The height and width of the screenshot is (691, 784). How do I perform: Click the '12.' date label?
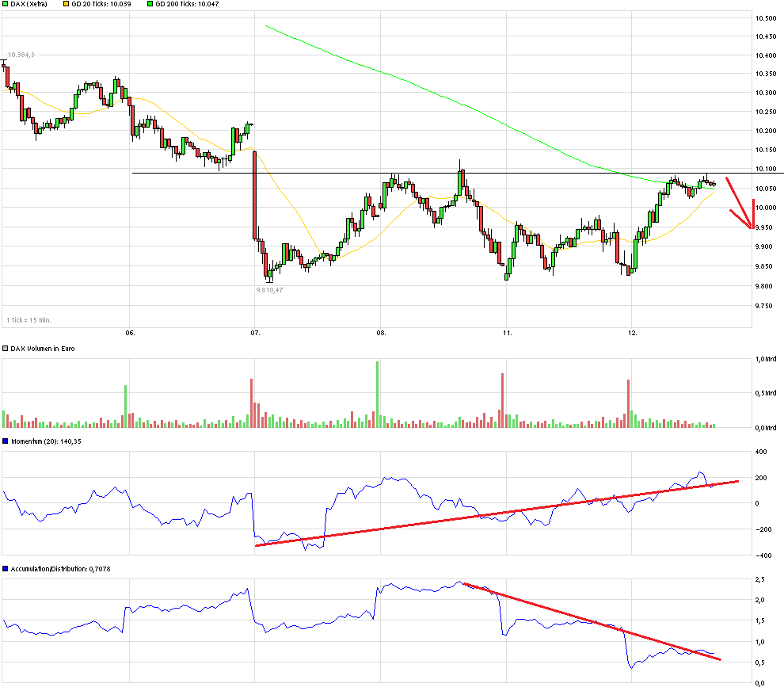(633, 334)
